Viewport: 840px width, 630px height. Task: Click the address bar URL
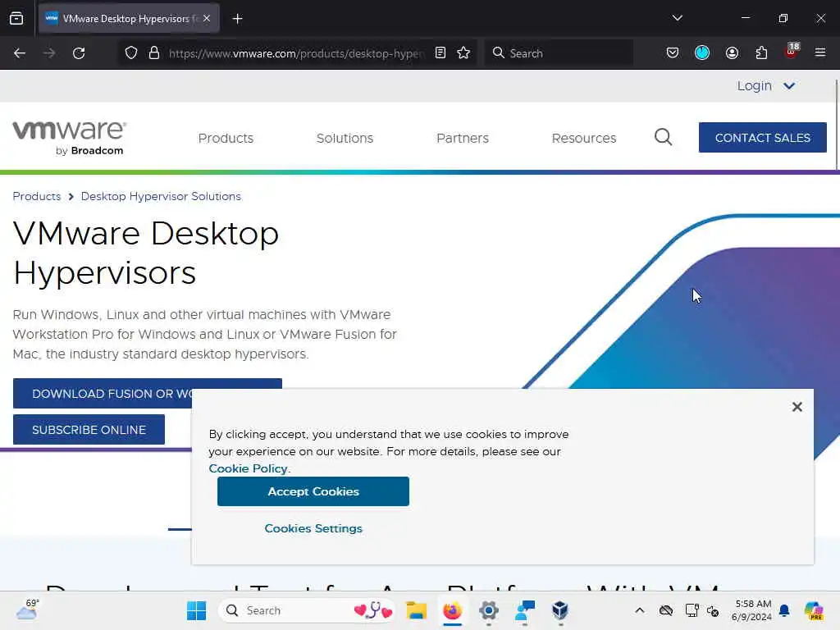click(x=296, y=53)
